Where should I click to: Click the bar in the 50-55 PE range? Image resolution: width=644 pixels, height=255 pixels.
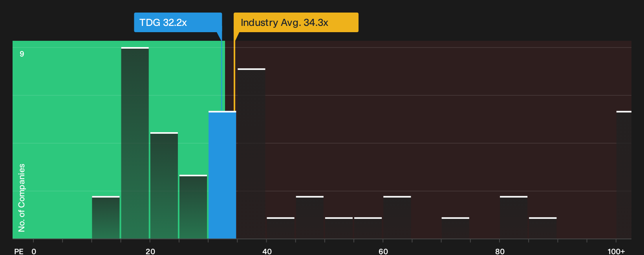coord(339,228)
